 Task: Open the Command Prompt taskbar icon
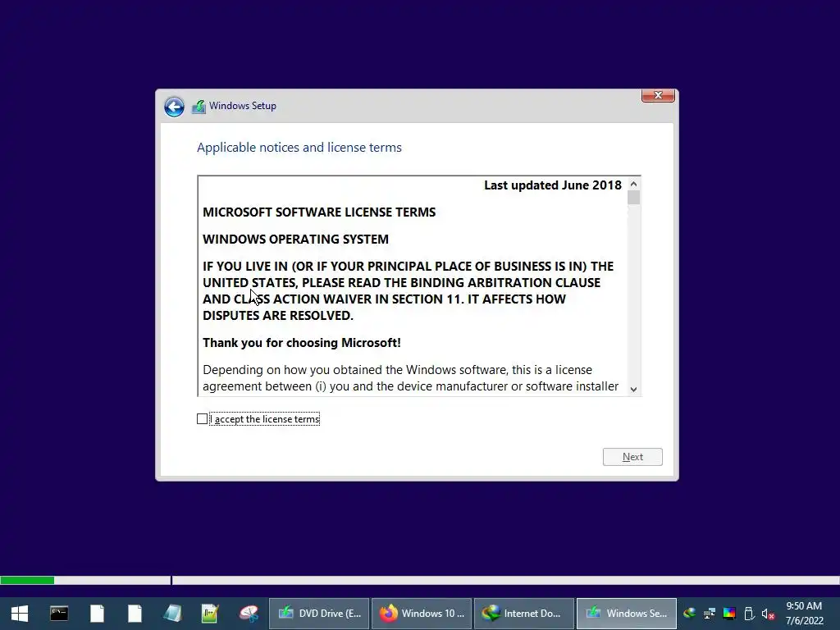tap(59, 614)
